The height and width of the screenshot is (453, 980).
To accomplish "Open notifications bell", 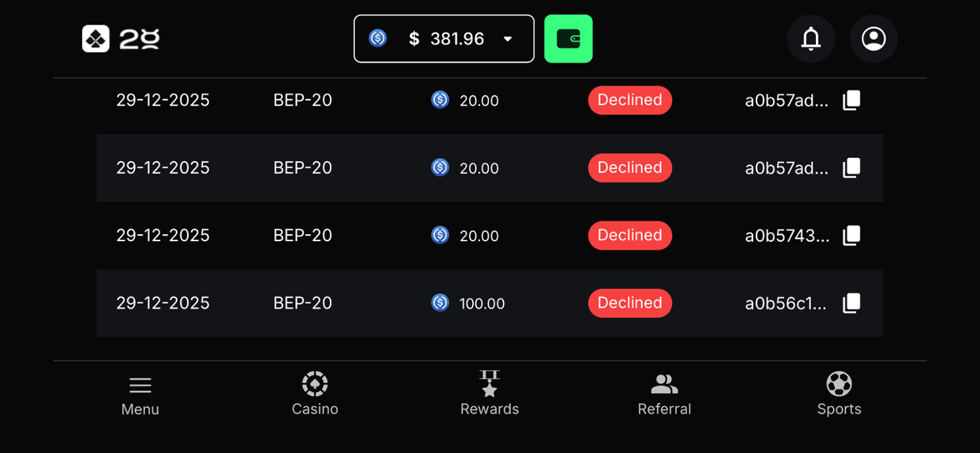I will 811,39.
